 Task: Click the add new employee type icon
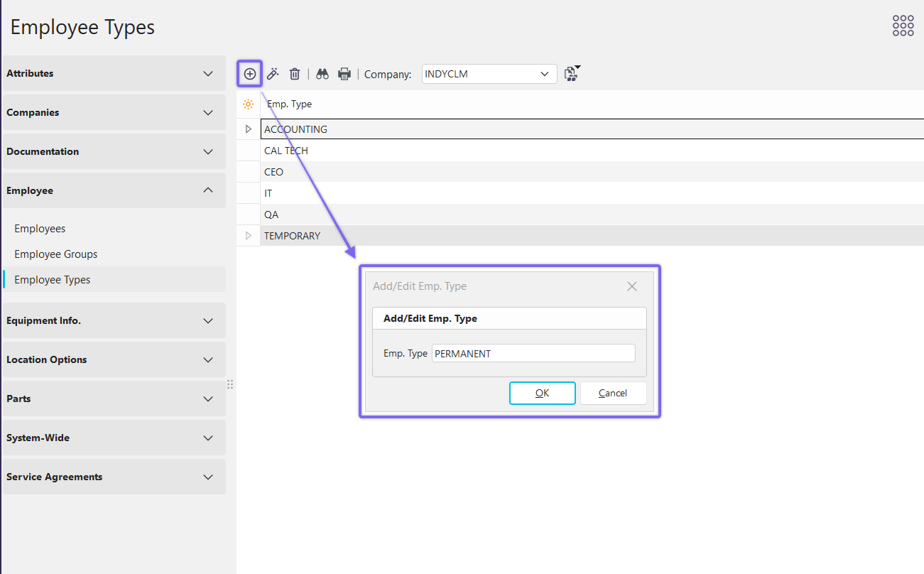[249, 74]
